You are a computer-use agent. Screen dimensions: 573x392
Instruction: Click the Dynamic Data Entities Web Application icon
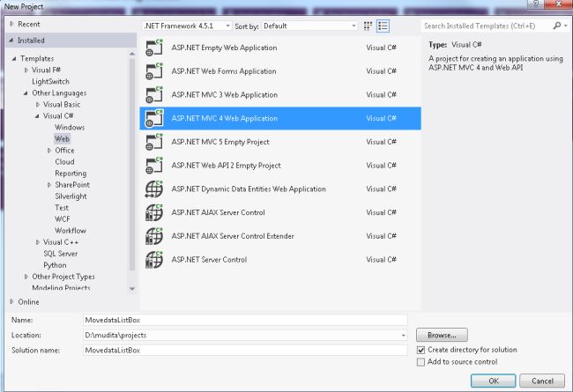point(154,189)
